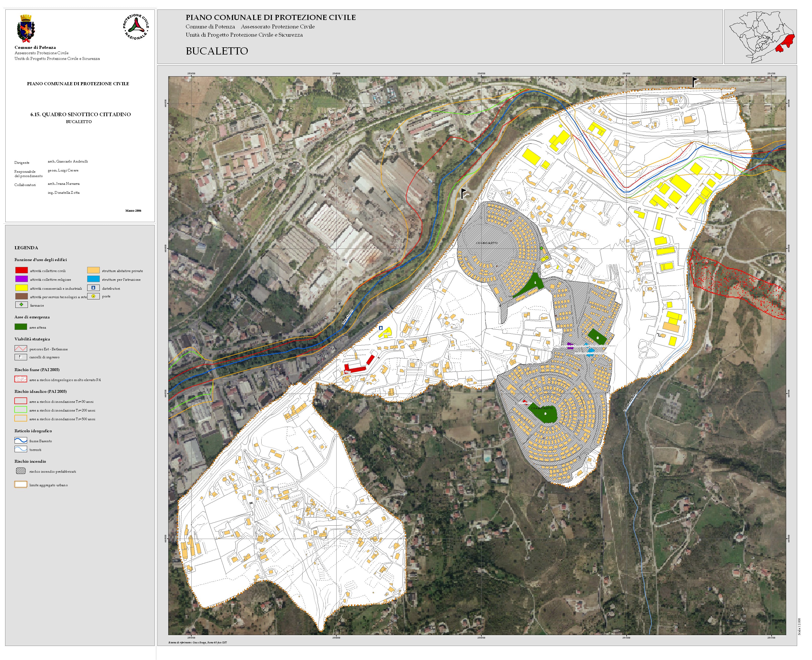This screenshot has width=812, height=660.
Task: Click the red dotted R4 landslide risk legend box
Action: click(x=20, y=379)
